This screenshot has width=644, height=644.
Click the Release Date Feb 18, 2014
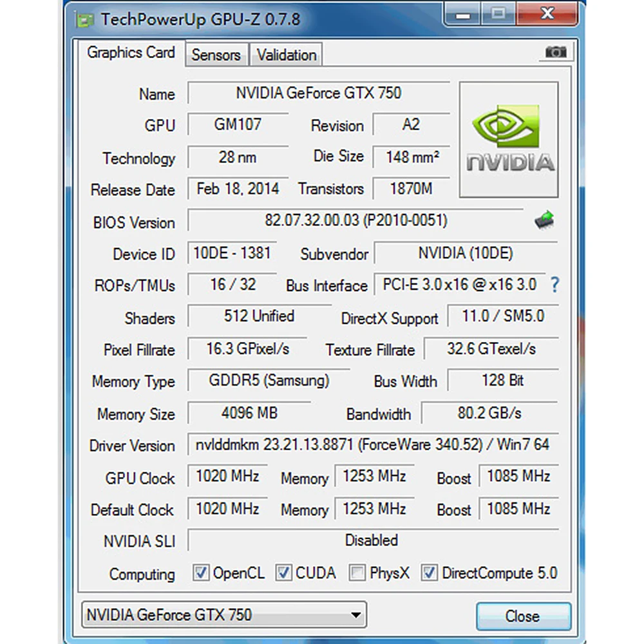coord(238,189)
